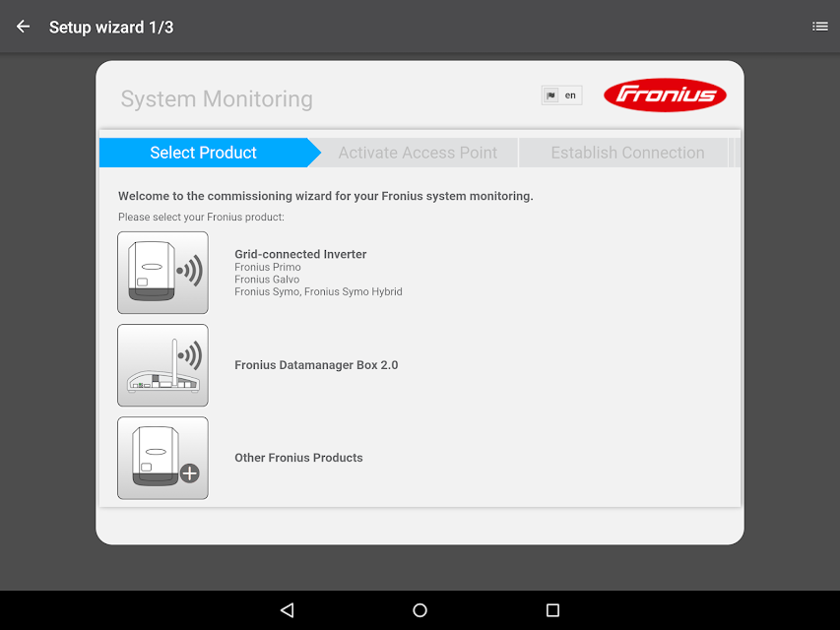Open the 'en' language dropdown
The width and height of the screenshot is (840, 630).
tap(562, 95)
